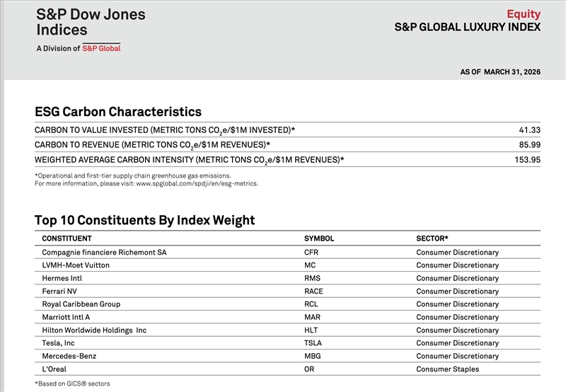
Task: Select the RMS symbol cell
Action: coord(312,278)
